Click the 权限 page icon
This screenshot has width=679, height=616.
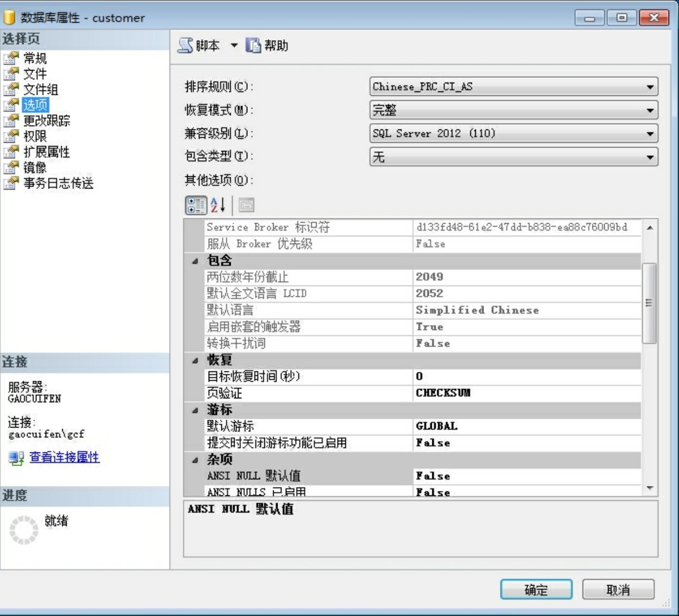(11, 136)
